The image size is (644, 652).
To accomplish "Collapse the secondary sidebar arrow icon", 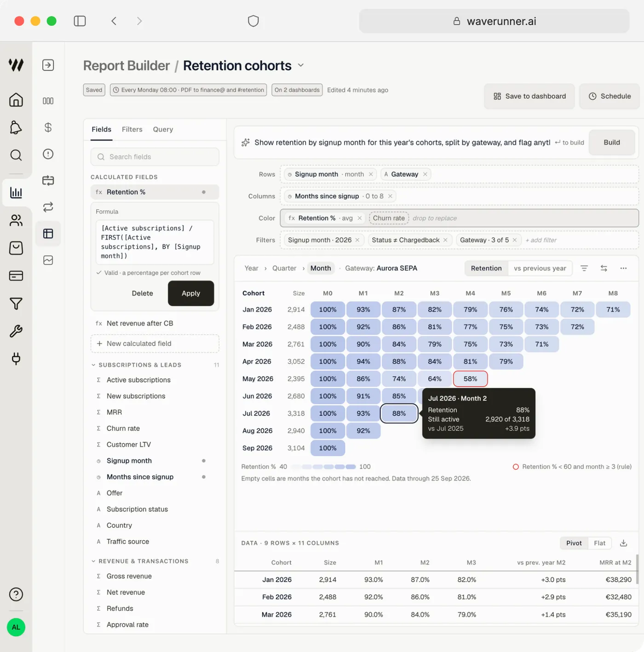I will (48, 65).
